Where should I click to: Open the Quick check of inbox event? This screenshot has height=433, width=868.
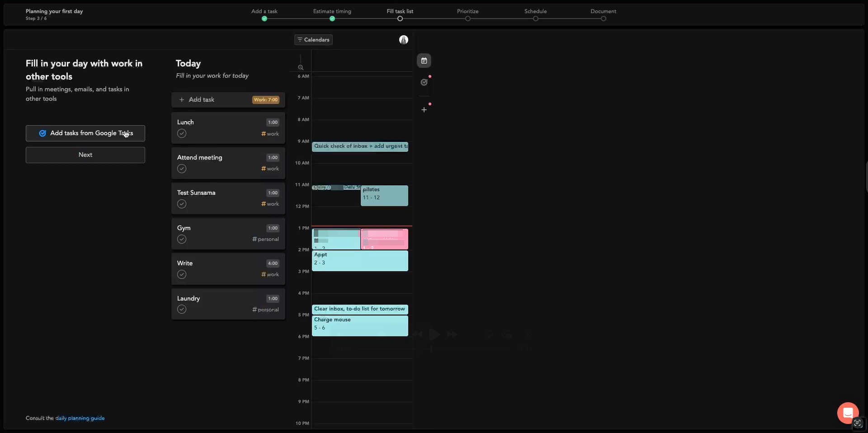(x=360, y=146)
